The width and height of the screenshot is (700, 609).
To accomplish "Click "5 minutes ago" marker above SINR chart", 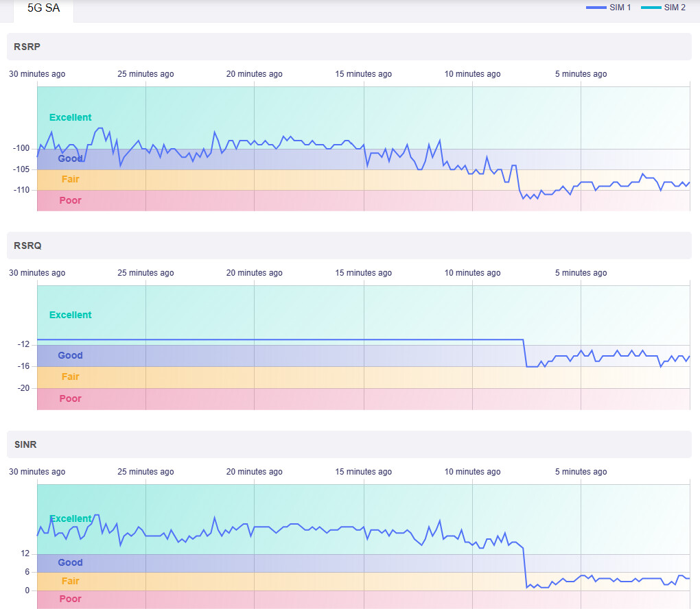I will point(581,472).
